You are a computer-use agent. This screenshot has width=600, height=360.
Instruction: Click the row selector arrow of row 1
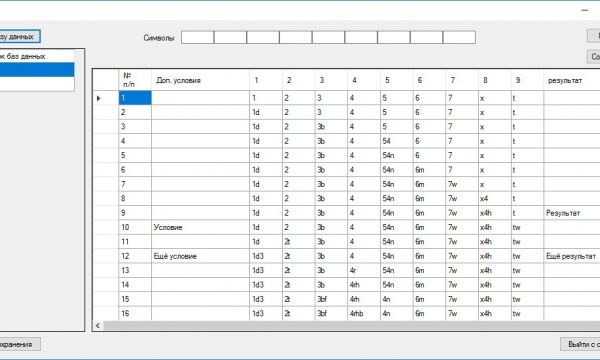99,98
